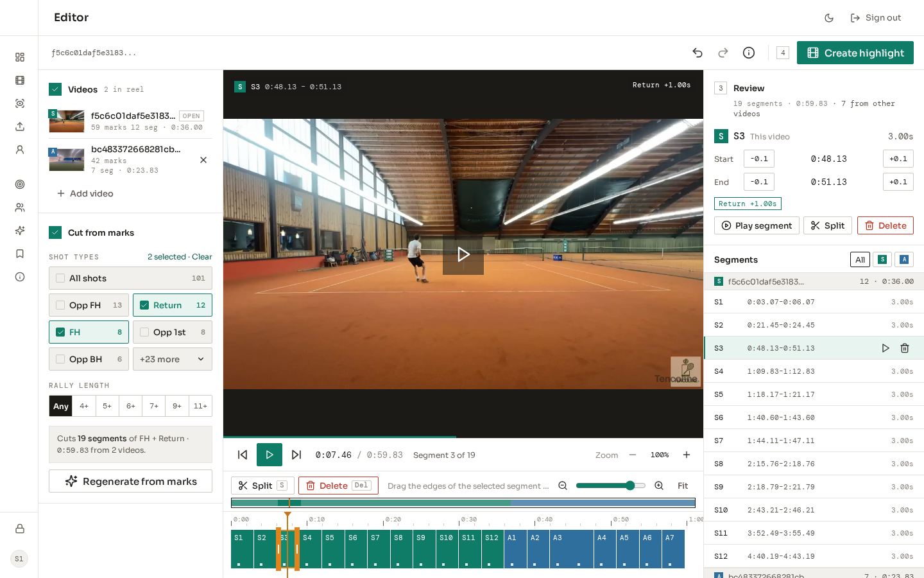Click Regenerate from marks
924x578 pixels.
coord(130,481)
